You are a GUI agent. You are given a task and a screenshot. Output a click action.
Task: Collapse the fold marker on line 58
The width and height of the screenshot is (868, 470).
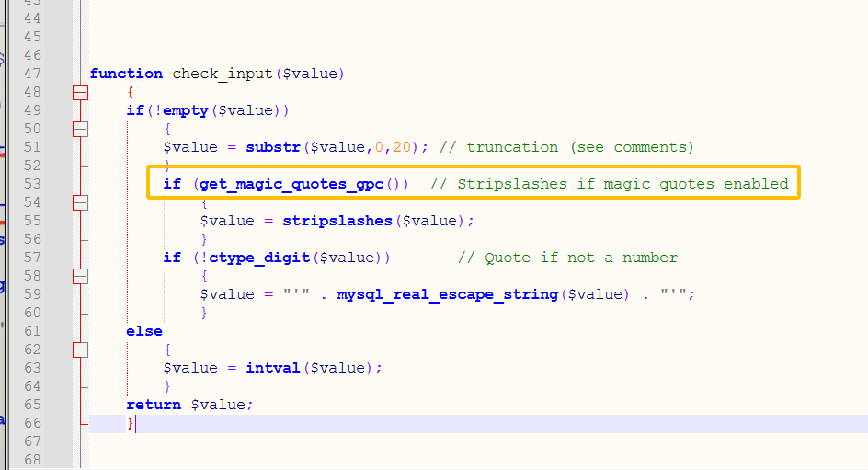80,276
